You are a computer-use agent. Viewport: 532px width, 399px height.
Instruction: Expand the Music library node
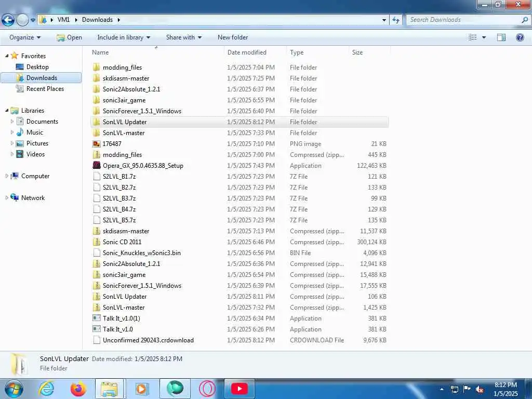pos(12,132)
